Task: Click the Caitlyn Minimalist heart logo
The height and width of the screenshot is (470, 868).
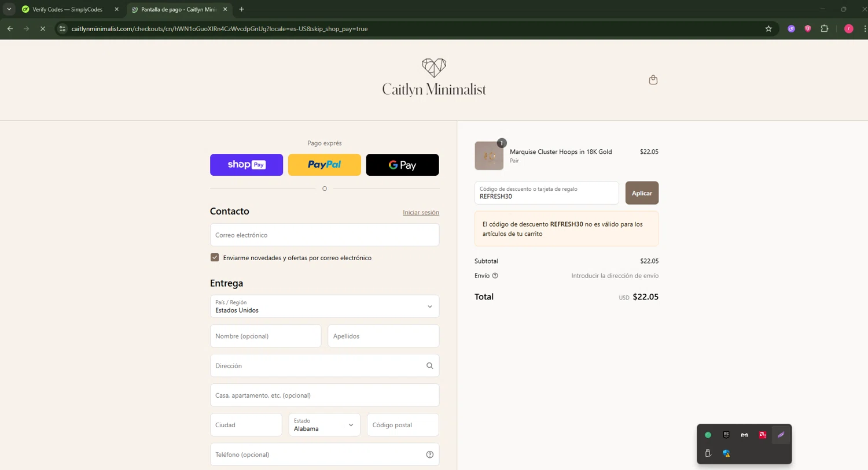Action: pos(434,77)
